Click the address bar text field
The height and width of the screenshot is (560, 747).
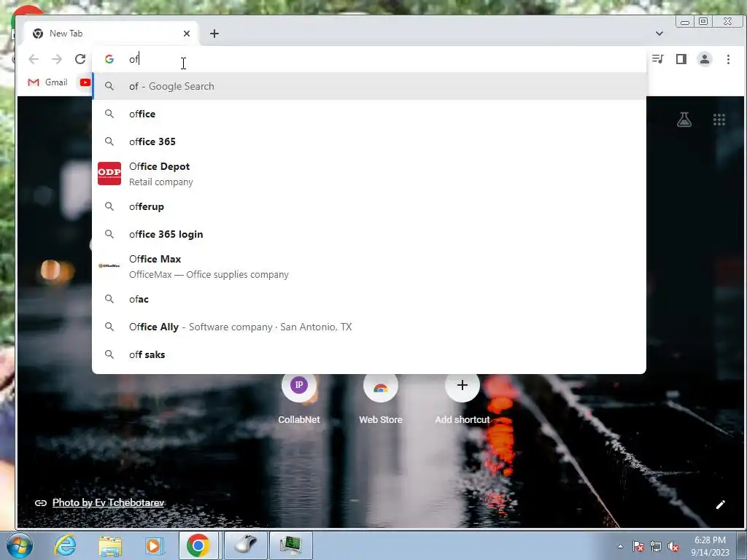(x=369, y=59)
